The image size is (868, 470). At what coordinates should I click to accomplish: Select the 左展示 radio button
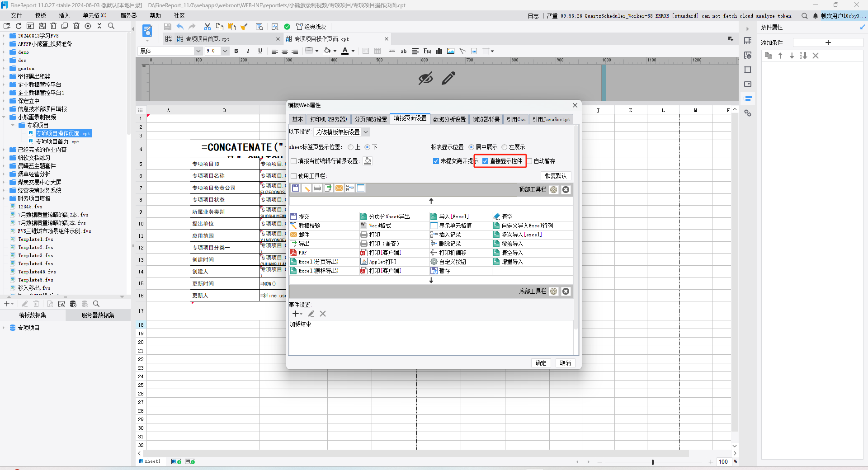click(505, 147)
